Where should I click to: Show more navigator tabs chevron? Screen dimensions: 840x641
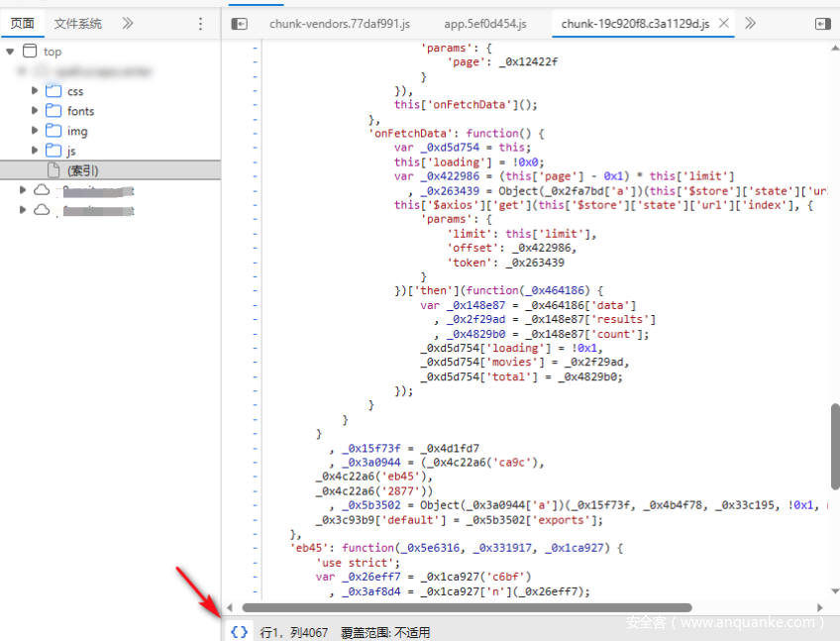(128, 24)
